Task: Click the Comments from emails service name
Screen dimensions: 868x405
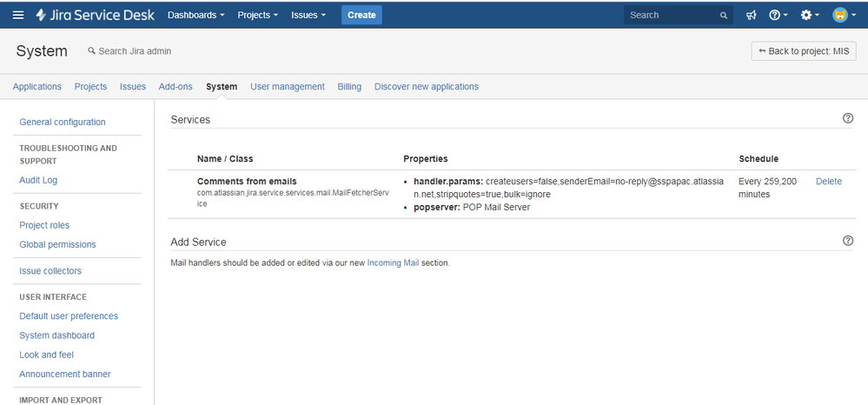Action: (247, 181)
